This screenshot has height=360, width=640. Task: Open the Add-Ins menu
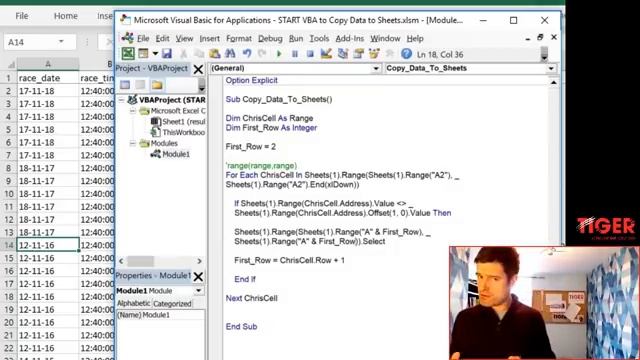coord(350,38)
